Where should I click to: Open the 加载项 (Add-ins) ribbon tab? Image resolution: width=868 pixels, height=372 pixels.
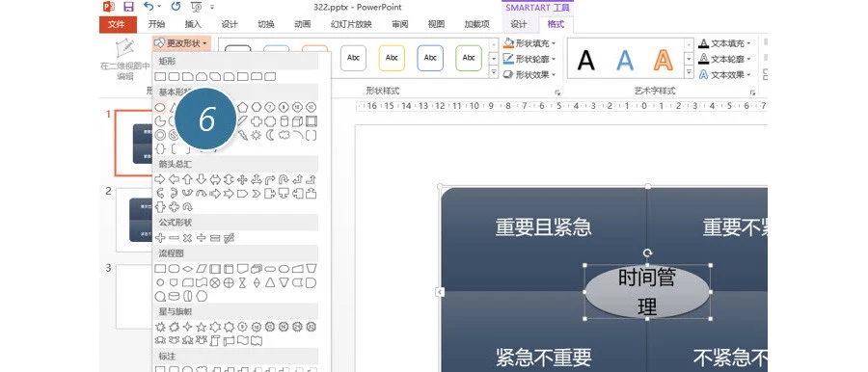(x=476, y=24)
